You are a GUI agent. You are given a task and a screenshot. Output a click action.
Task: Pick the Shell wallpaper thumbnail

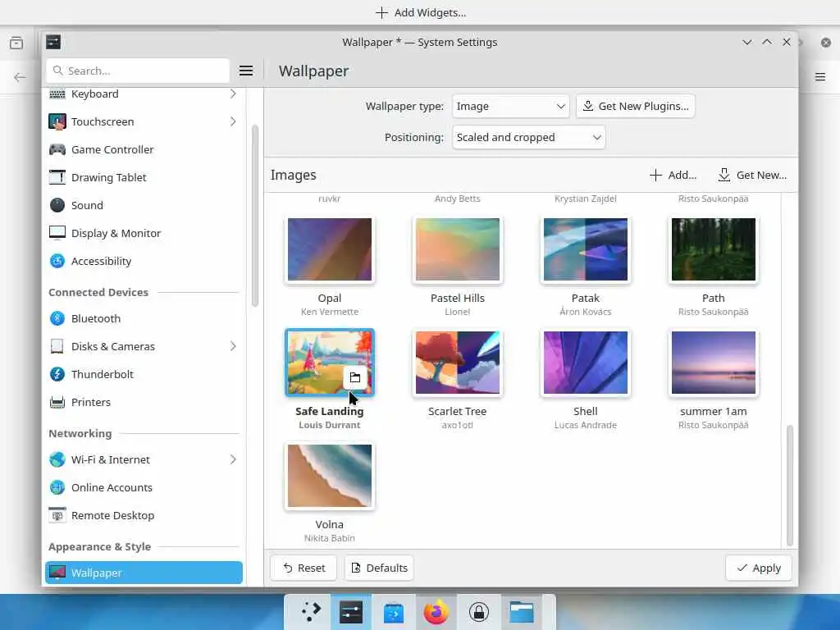point(586,363)
